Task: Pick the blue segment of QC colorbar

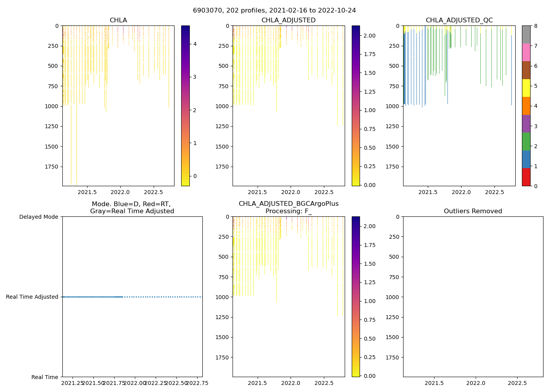Action: (x=526, y=159)
